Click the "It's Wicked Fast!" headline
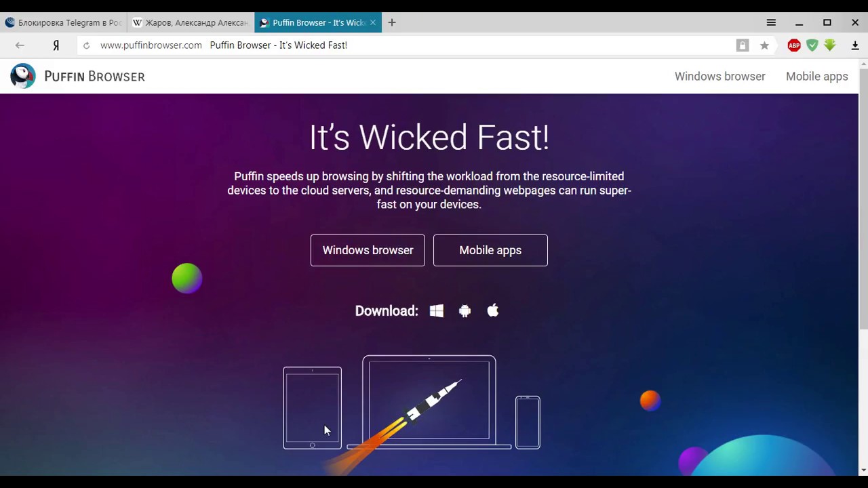 pyautogui.click(x=429, y=138)
